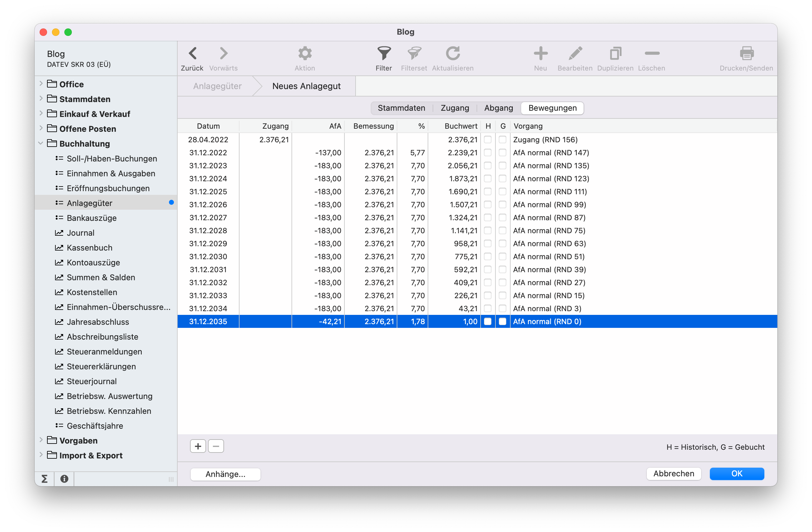Expand the Stammdaten folder in sidebar
Image resolution: width=812 pixels, height=532 pixels.
coord(41,99)
